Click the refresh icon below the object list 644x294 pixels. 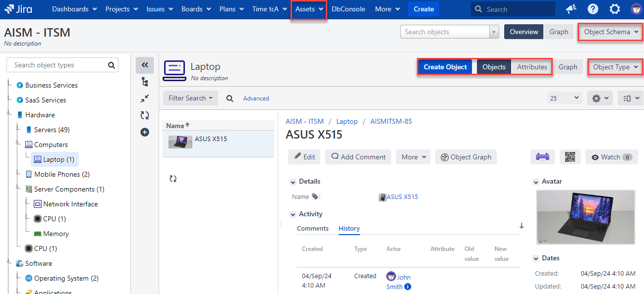coord(173,179)
